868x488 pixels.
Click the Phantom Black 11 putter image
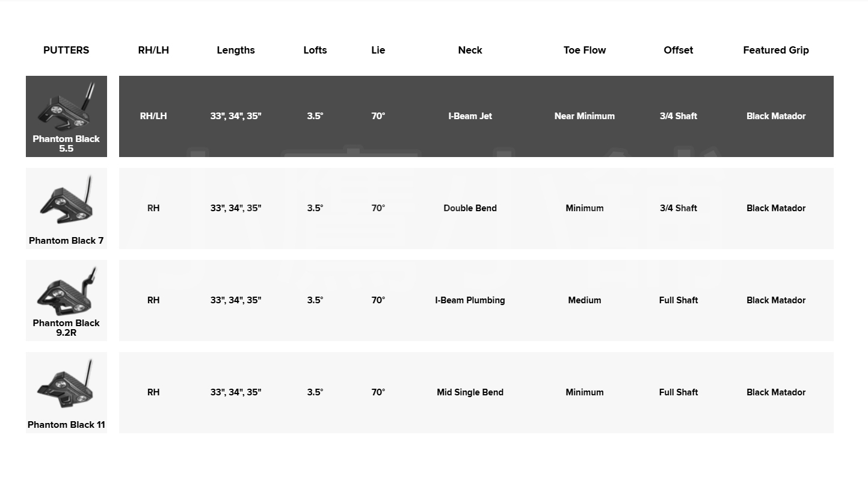66,384
